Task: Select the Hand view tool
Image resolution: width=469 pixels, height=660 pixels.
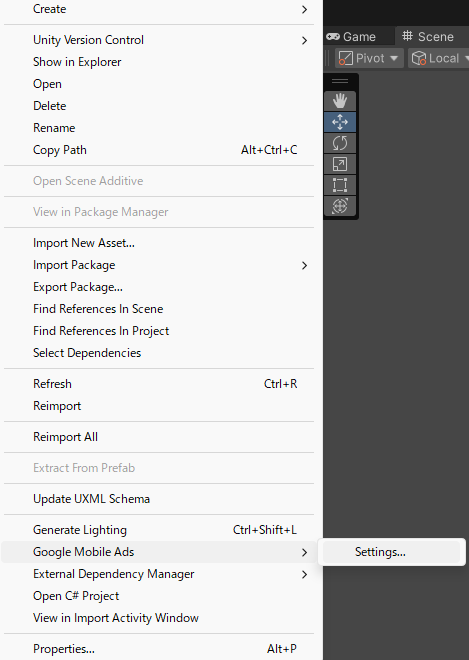Action: tap(340, 101)
